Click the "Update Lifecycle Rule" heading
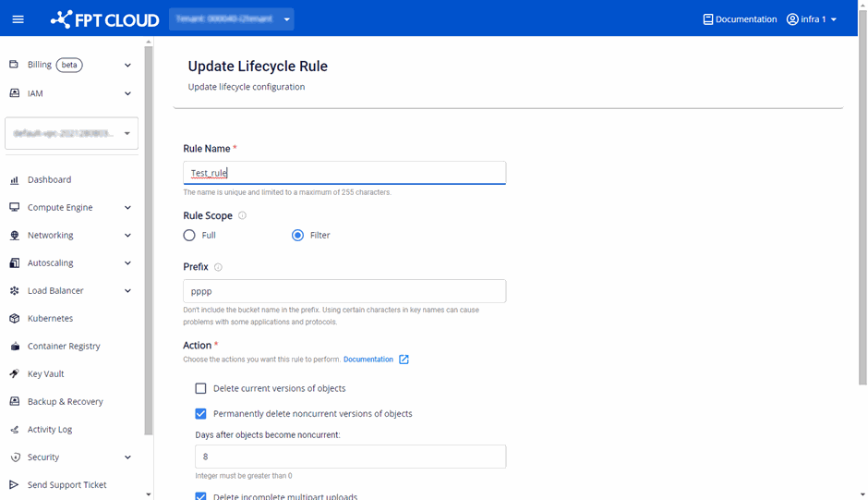The height and width of the screenshot is (500, 868). click(x=258, y=66)
